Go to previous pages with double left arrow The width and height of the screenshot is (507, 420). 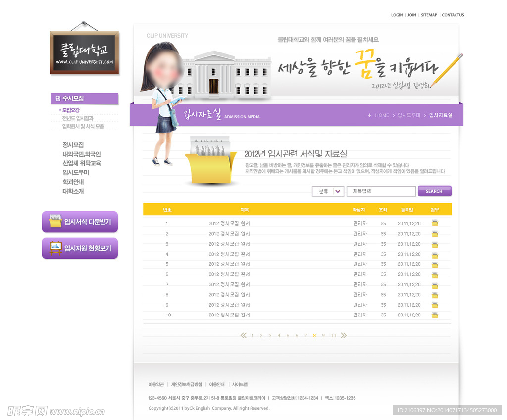[x=243, y=335]
